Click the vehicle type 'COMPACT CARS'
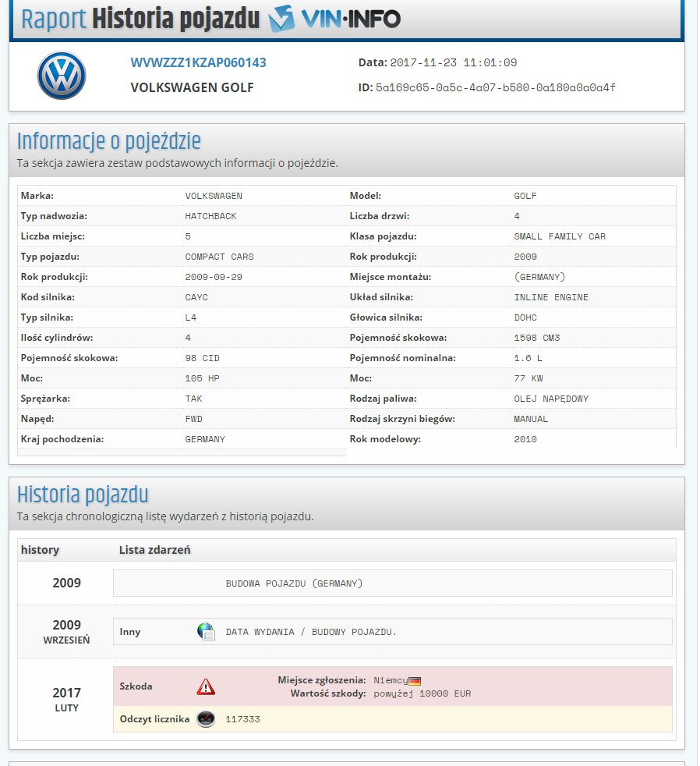 [x=220, y=257]
